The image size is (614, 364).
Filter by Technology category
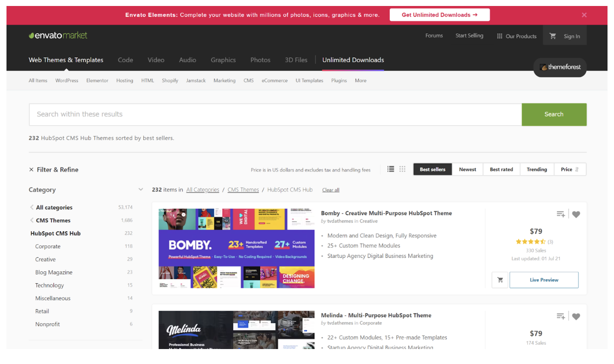coord(49,285)
